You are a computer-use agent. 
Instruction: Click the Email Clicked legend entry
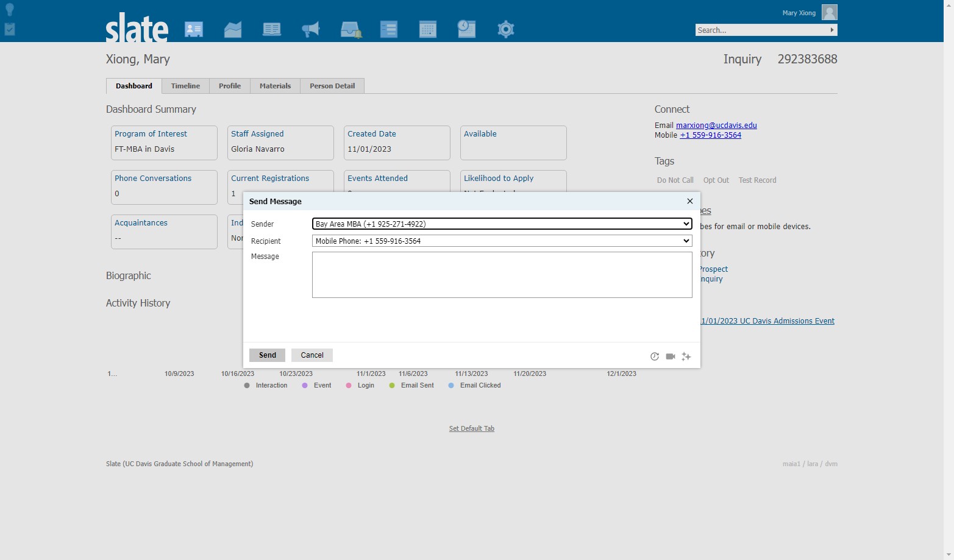pyautogui.click(x=474, y=386)
